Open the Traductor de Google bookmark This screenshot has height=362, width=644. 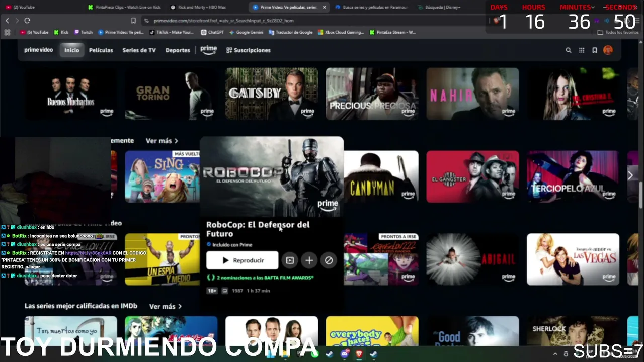291,32
